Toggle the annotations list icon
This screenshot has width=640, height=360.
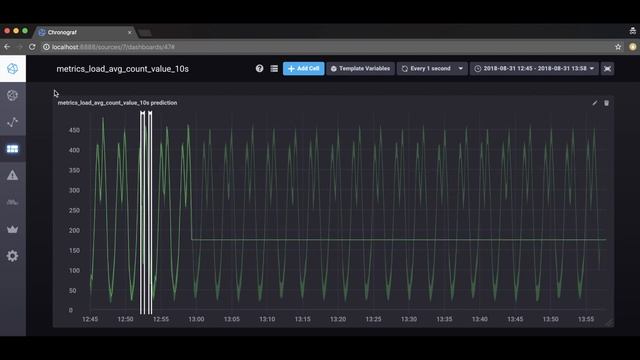pos(274,69)
